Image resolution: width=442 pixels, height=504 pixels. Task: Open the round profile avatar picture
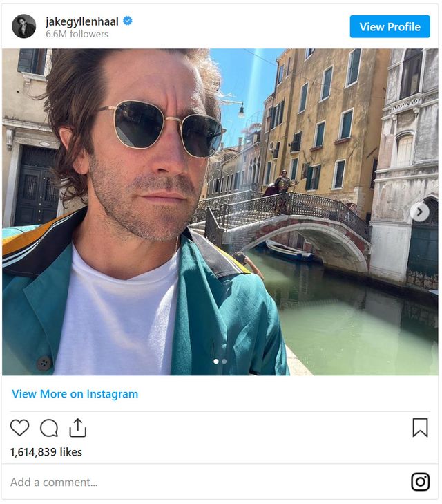(x=23, y=26)
